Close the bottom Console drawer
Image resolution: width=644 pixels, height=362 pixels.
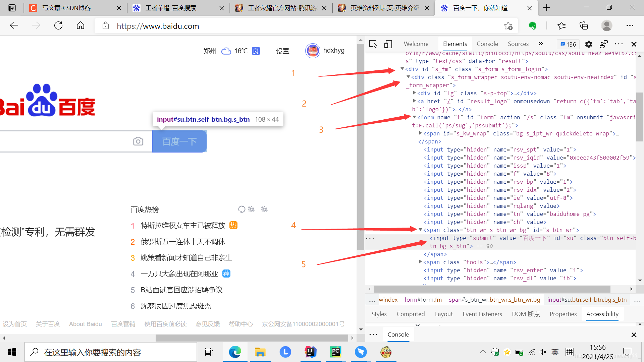(x=634, y=335)
